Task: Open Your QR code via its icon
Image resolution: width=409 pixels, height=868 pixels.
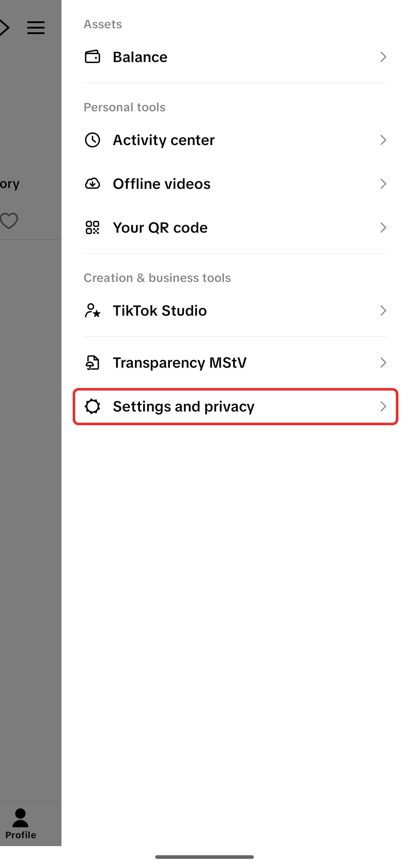Action: (93, 227)
